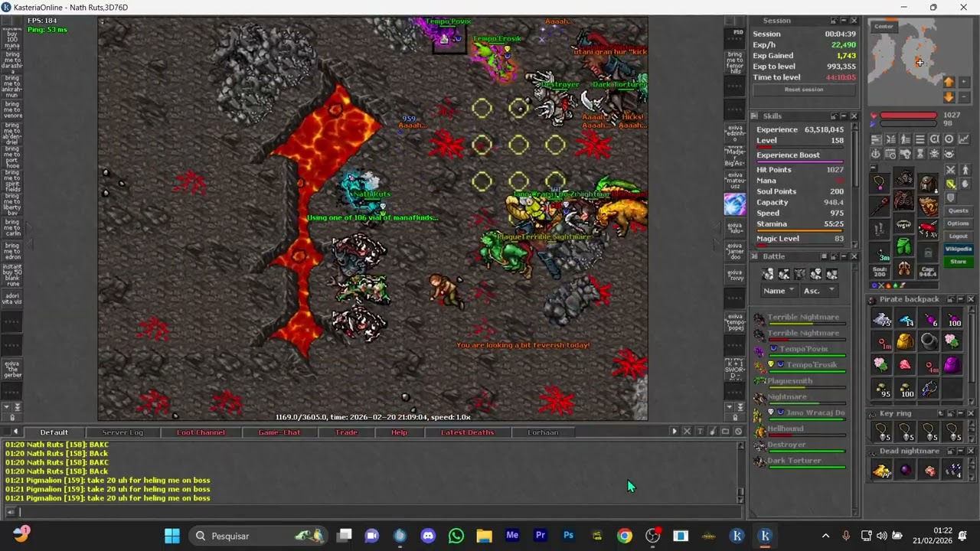Open Photoshop from the taskbar

click(x=568, y=536)
